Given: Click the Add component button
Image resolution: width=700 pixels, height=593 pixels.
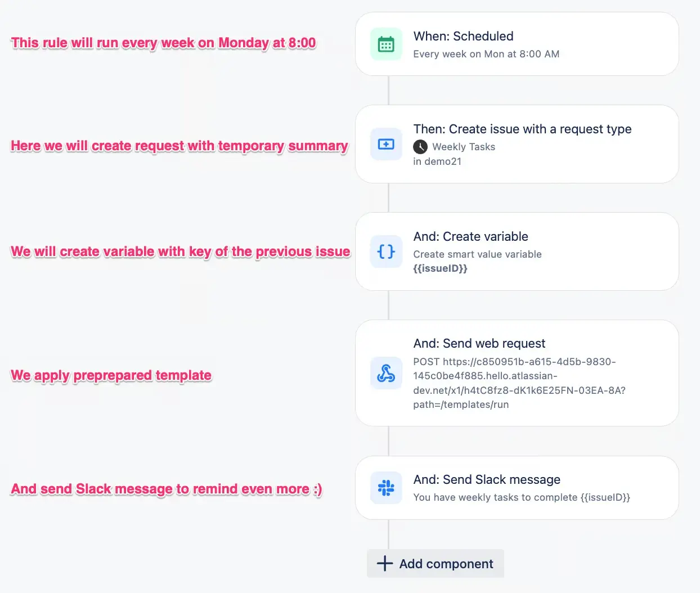Looking at the screenshot, I should (435, 563).
